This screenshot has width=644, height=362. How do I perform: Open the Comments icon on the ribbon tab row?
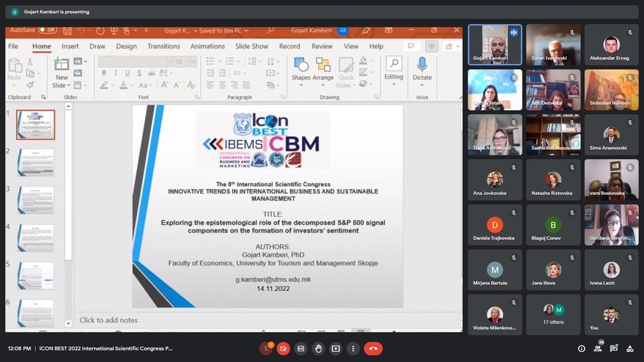click(411, 46)
